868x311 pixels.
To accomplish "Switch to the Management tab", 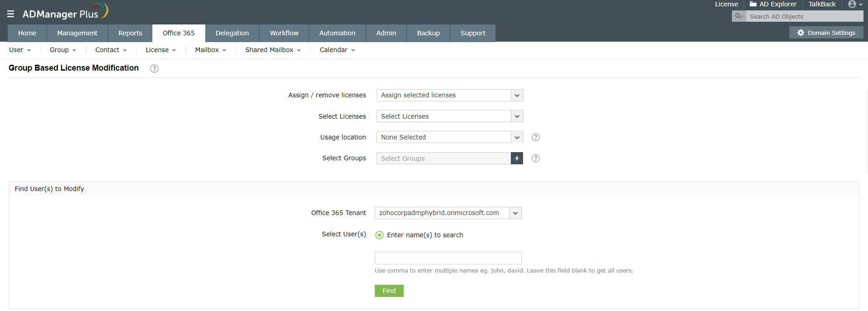I will click(77, 33).
